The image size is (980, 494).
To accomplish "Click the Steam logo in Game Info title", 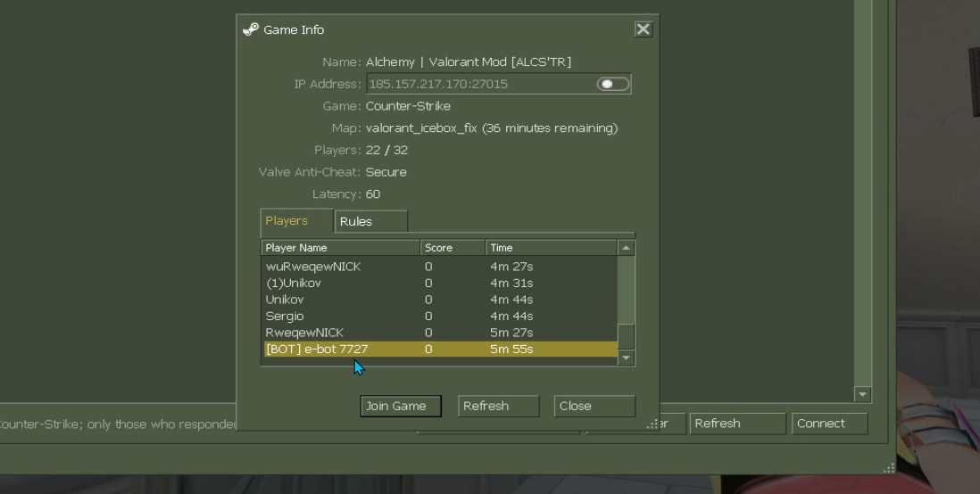I will [x=251, y=29].
